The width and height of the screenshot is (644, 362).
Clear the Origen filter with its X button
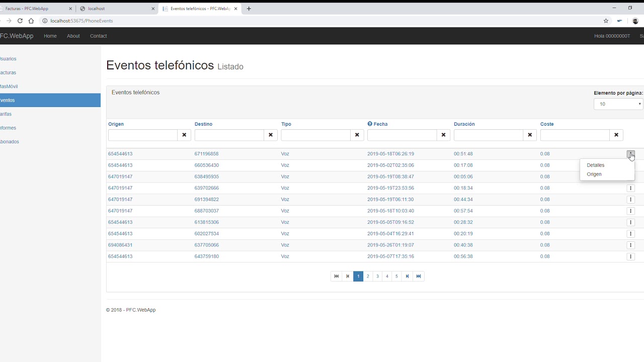pyautogui.click(x=184, y=135)
